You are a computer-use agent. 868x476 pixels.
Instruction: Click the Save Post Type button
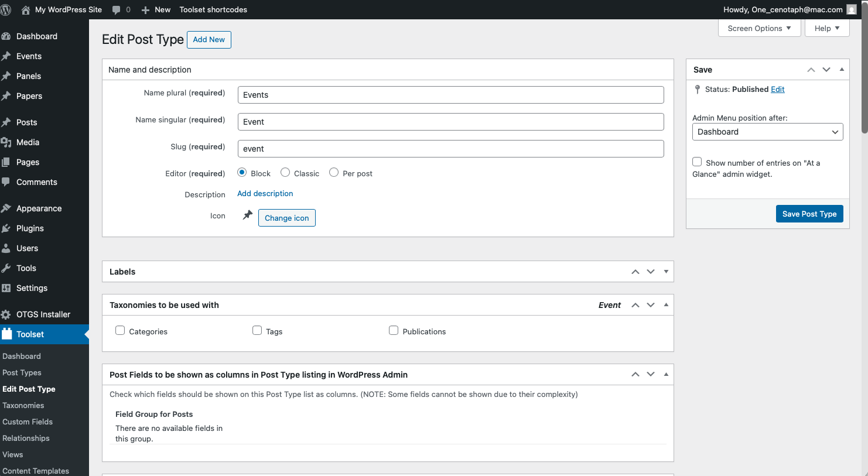tap(809, 214)
